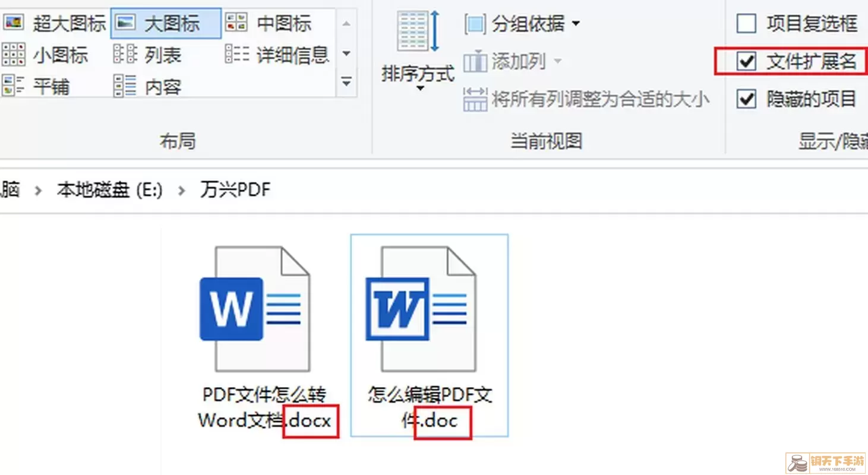Open the 分组依据 dropdown

(x=522, y=24)
